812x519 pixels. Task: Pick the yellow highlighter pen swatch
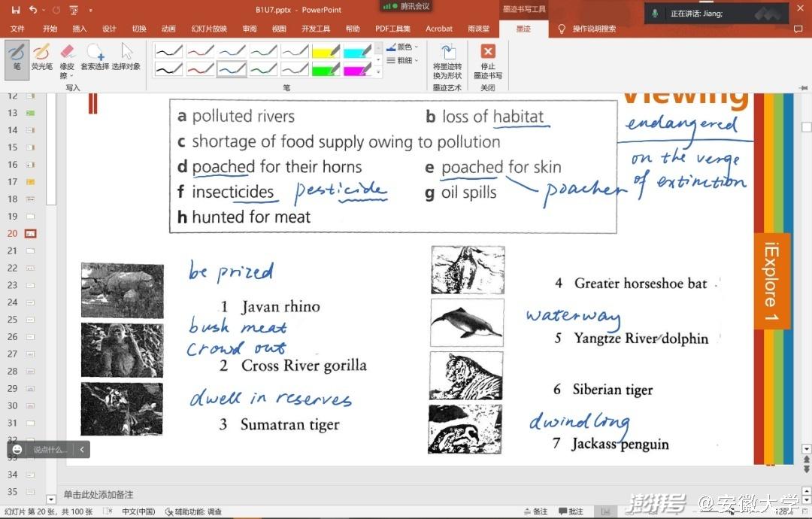[x=326, y=52]
